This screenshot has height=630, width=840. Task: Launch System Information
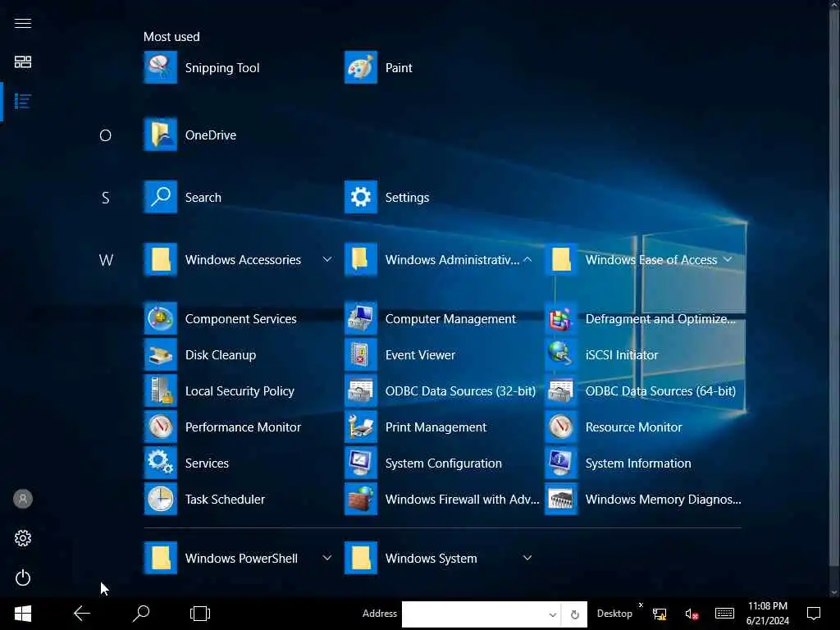tap(619, 463)
